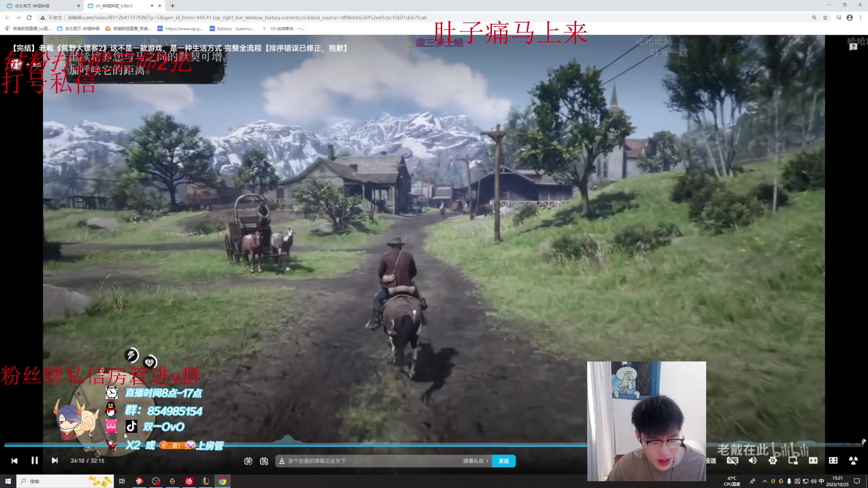
Task: Open danmaku text style options
Action: point(282,461)
